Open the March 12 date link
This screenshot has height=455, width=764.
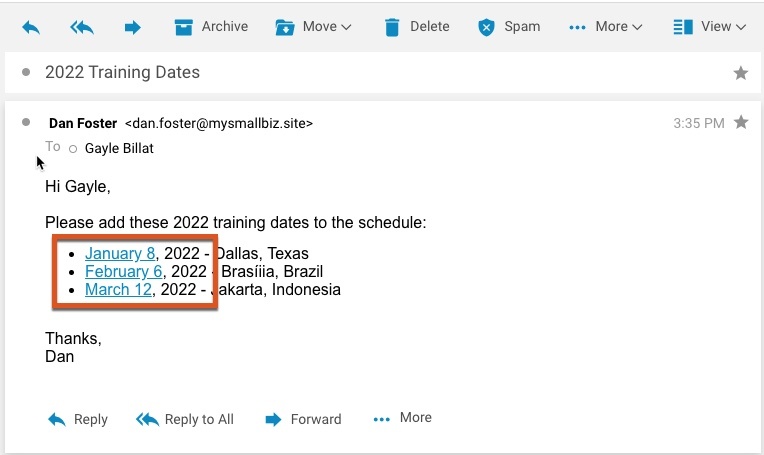(118, 290)
